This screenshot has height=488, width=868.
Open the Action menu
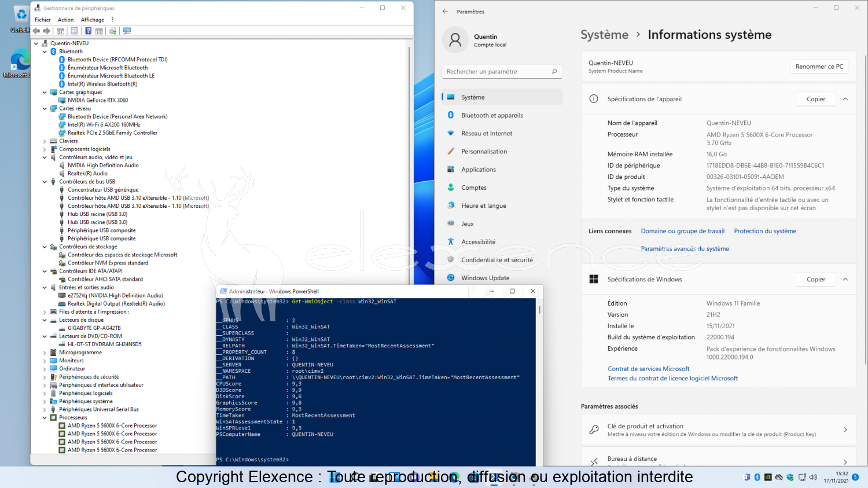(x=65, y=20)
